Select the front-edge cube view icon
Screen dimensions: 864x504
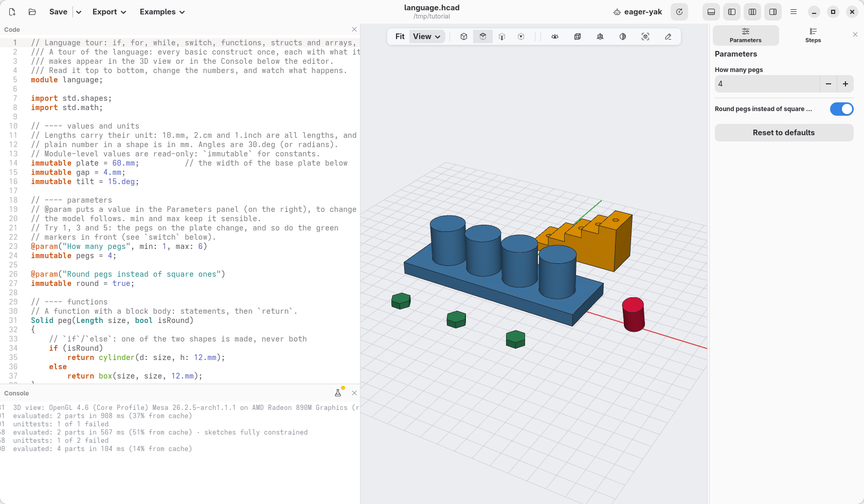502,37
